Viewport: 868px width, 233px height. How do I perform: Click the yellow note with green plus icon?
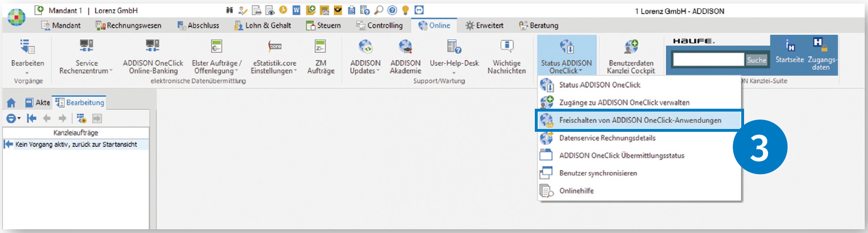(311, 10)
